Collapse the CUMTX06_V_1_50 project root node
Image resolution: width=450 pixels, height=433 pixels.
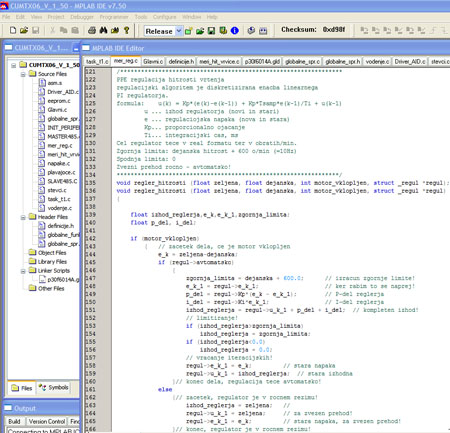14,65
